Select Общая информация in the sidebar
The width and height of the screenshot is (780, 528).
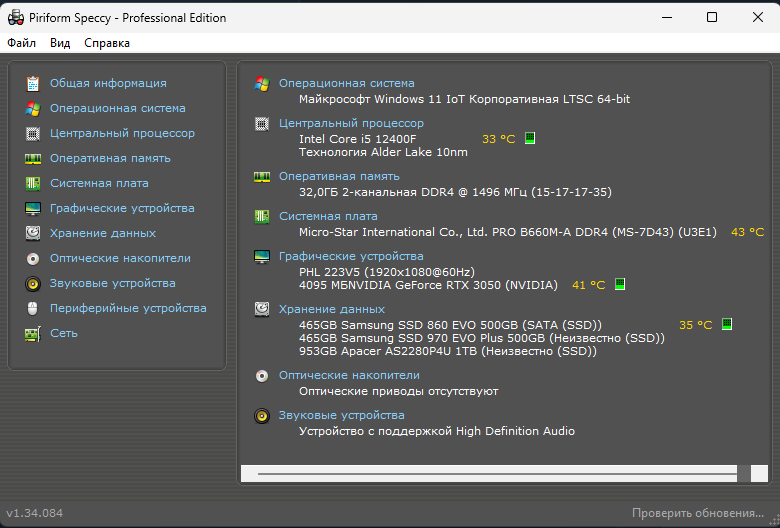(108, 83)
